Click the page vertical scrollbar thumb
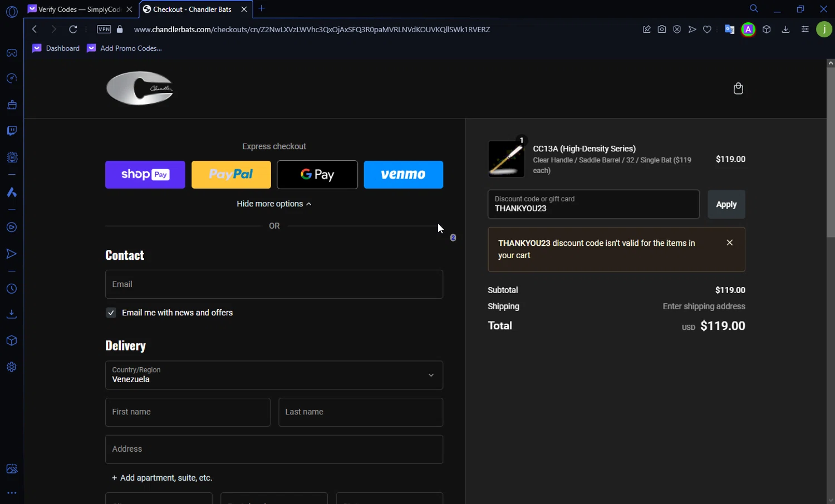The height and width of the screenshot is (504, 835). (x=831, y=153)
